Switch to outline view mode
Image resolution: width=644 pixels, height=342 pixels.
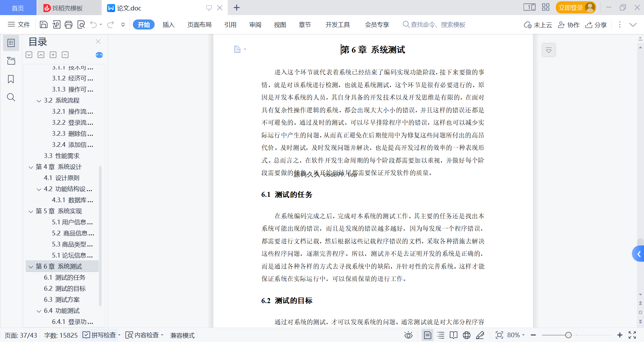pyautogui.click(x=441, y=335)
